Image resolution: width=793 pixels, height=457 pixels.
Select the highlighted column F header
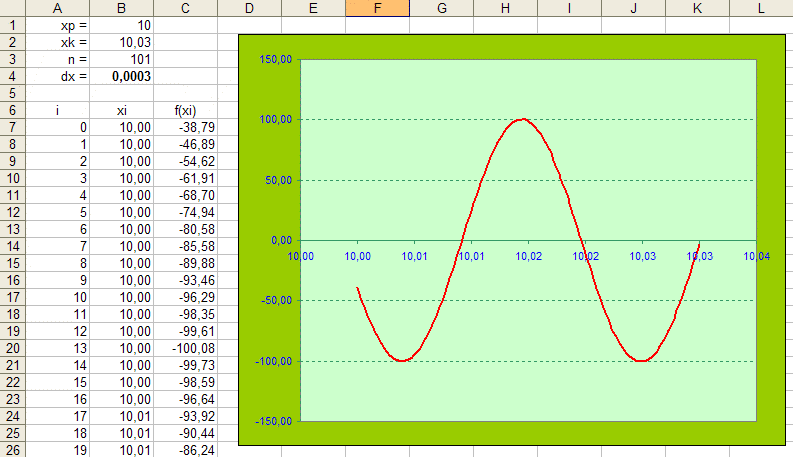click(x=376, y=8)
